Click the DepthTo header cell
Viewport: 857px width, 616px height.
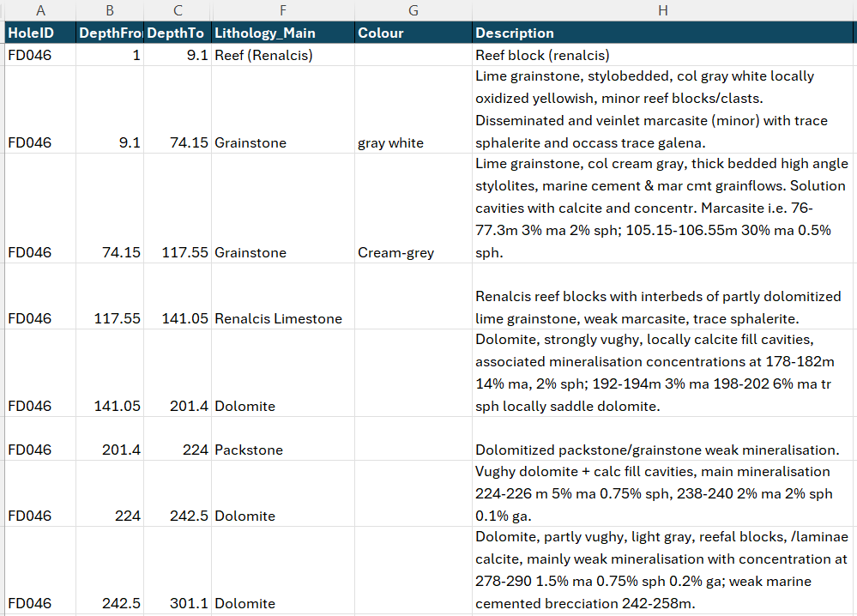point(178,33)
